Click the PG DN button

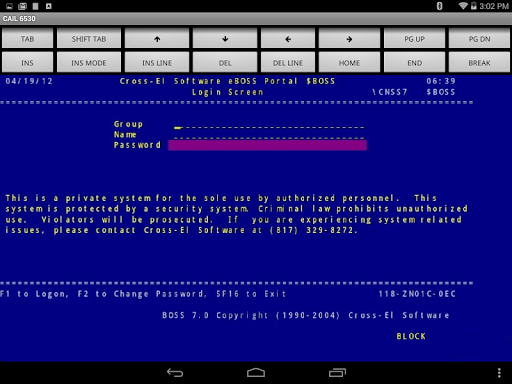479,39
